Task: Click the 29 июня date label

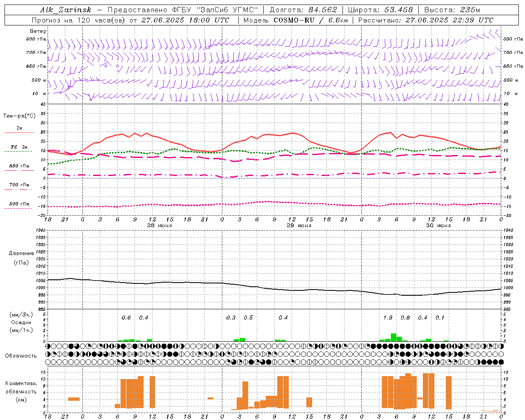Action: tap(299, 226)
